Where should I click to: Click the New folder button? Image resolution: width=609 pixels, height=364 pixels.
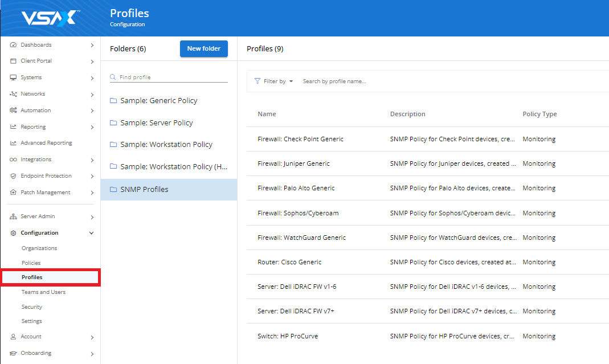204,48
